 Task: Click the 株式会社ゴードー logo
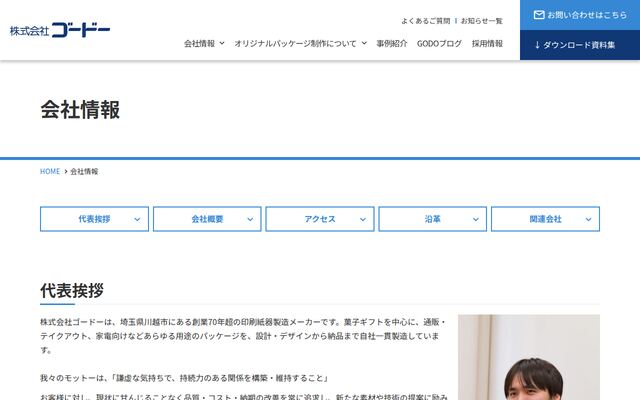tap(60, 30)
